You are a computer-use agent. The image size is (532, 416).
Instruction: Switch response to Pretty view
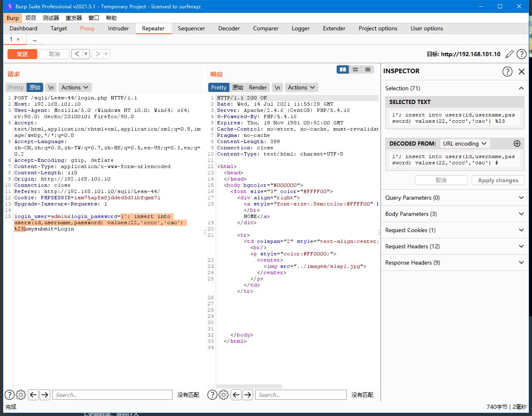219,87
